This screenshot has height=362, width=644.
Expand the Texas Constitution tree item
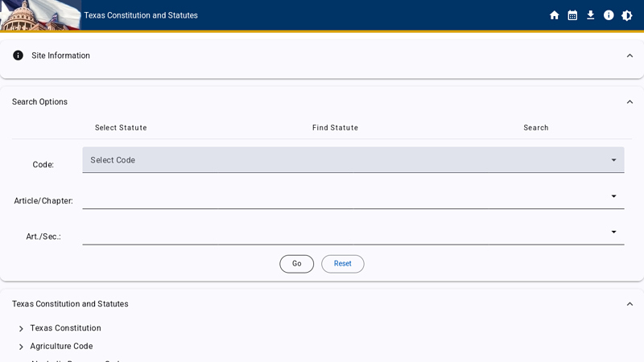pos(21,329)
